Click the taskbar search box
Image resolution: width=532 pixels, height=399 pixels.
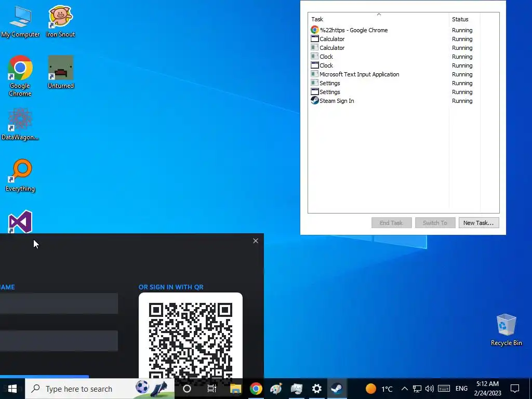[100, 389]
